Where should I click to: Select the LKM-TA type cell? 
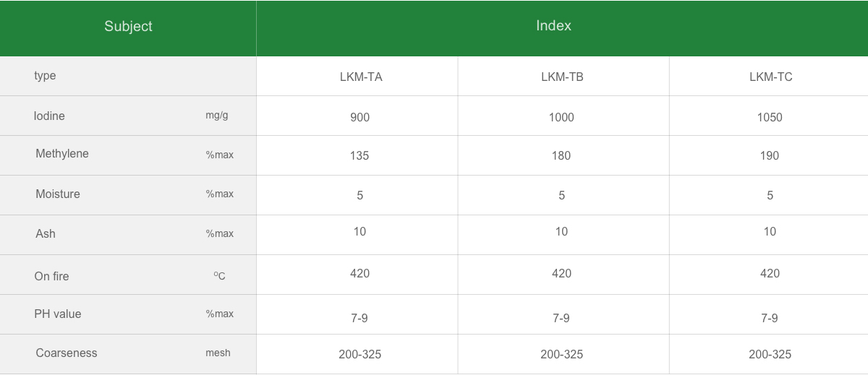click(360, 77)
